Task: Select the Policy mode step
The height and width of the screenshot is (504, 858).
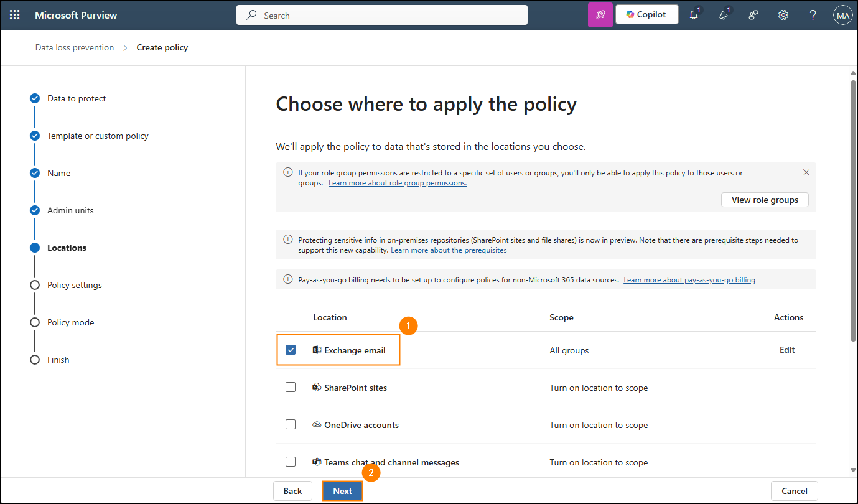Action: tap(71, 322)
